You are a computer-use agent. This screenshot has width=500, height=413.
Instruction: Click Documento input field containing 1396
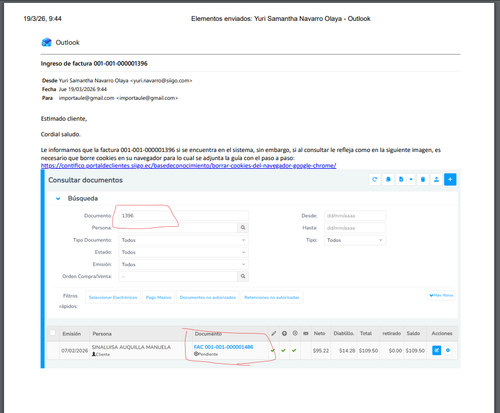tap(183, 216)
